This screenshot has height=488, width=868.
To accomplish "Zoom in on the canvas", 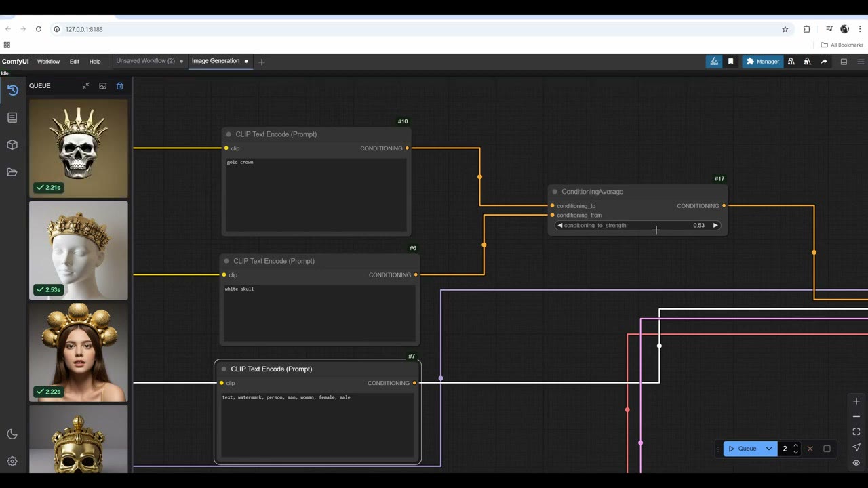I will tap(856, 401).
